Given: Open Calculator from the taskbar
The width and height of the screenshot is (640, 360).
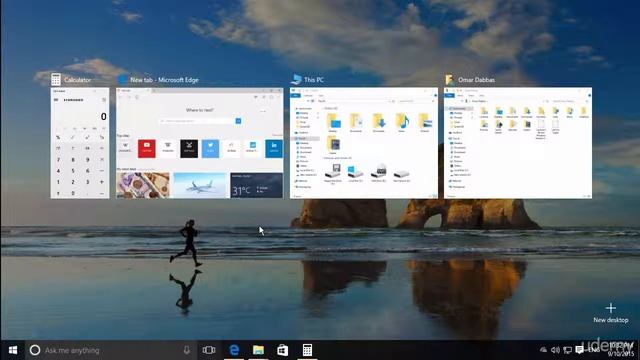Looking at the screenshot, I should (x=307, y=350).
